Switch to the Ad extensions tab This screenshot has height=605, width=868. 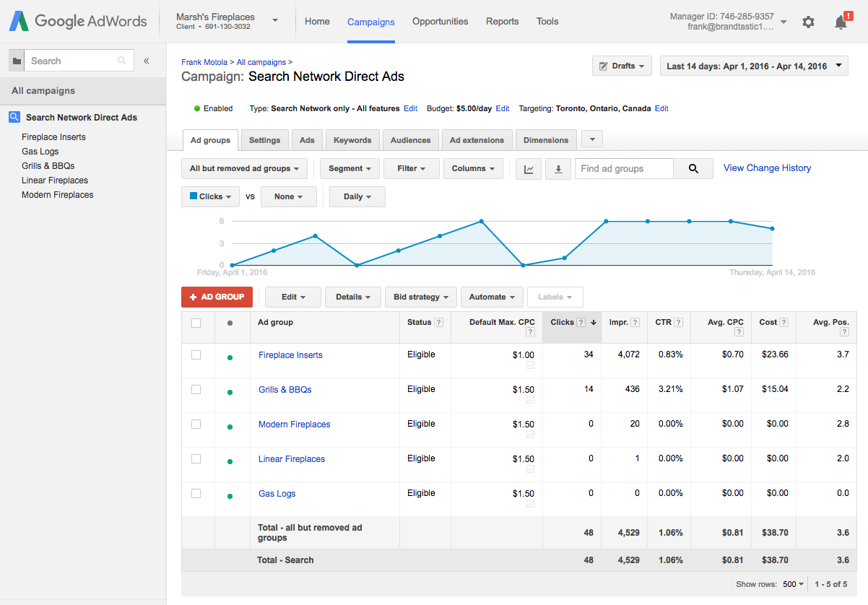coord(477,140)
